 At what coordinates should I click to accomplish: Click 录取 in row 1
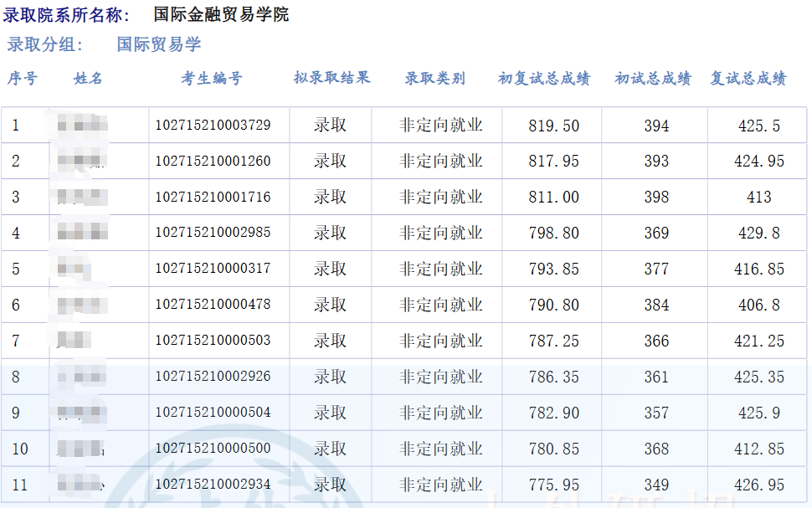tap(330, 125)
